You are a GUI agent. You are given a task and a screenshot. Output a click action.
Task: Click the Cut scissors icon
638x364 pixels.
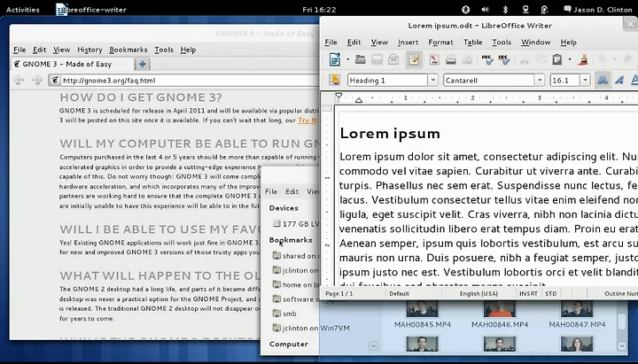(524, 60)
